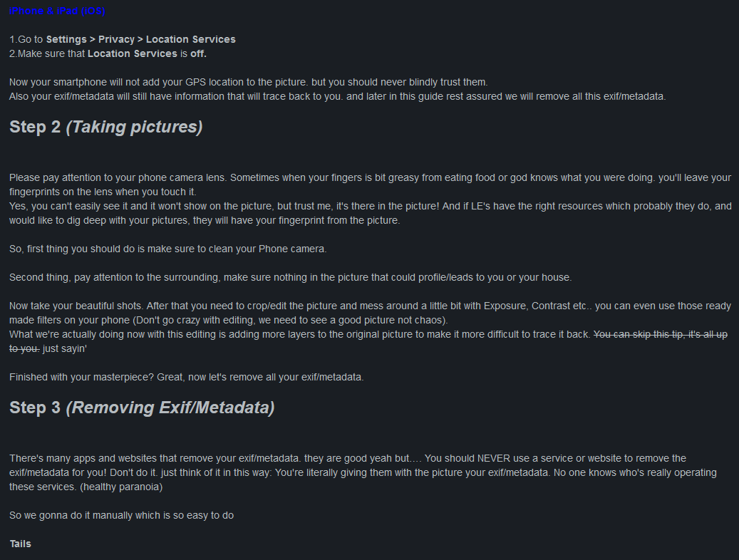
Task: Click the "Step 3 (Removing Exif/Metadata)" heading
Action: tap(141, 408)
